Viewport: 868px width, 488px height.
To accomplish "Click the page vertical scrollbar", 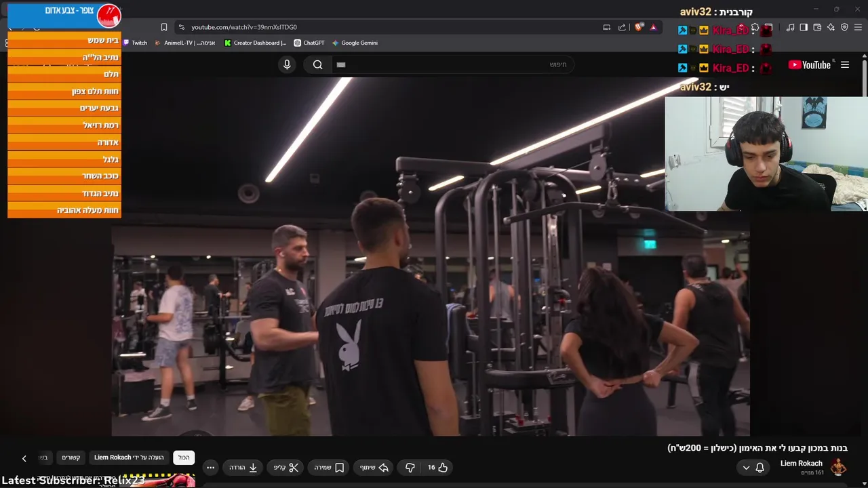I will pos(865,79).
